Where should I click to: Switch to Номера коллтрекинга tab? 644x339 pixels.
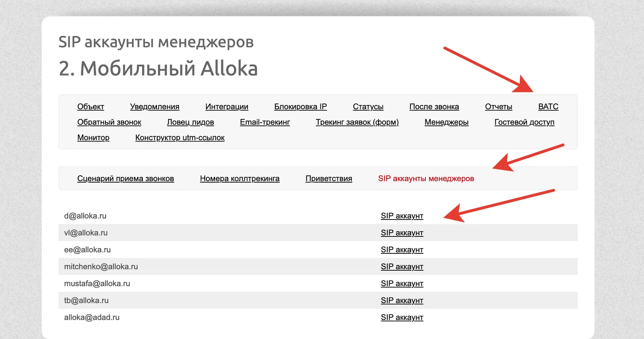click(239, 179)
